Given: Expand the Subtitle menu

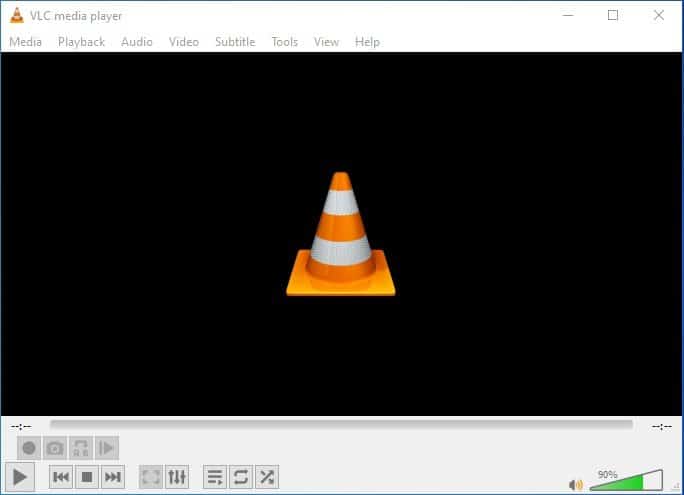Looking at the screenshot, I should click(235, 42).
